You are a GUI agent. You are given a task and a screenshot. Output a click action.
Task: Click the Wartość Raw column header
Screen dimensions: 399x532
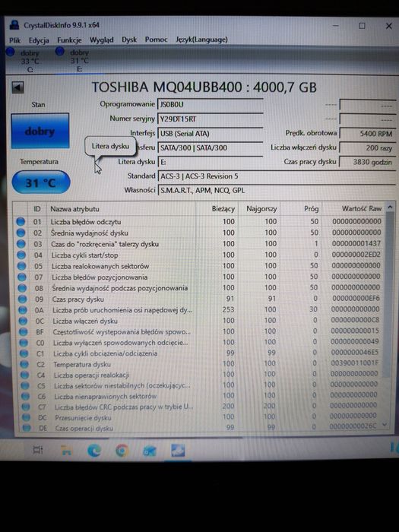click(353, 208)
